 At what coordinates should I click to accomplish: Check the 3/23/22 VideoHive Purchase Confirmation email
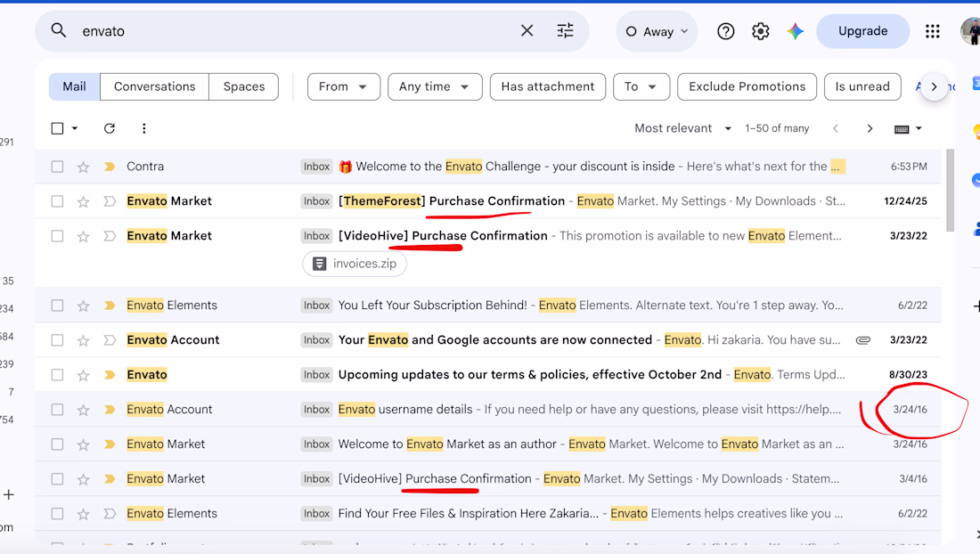coord(57,236)
